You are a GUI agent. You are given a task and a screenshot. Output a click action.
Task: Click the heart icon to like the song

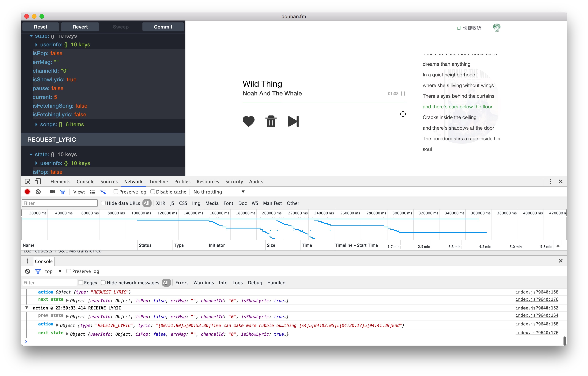(248, 121)
